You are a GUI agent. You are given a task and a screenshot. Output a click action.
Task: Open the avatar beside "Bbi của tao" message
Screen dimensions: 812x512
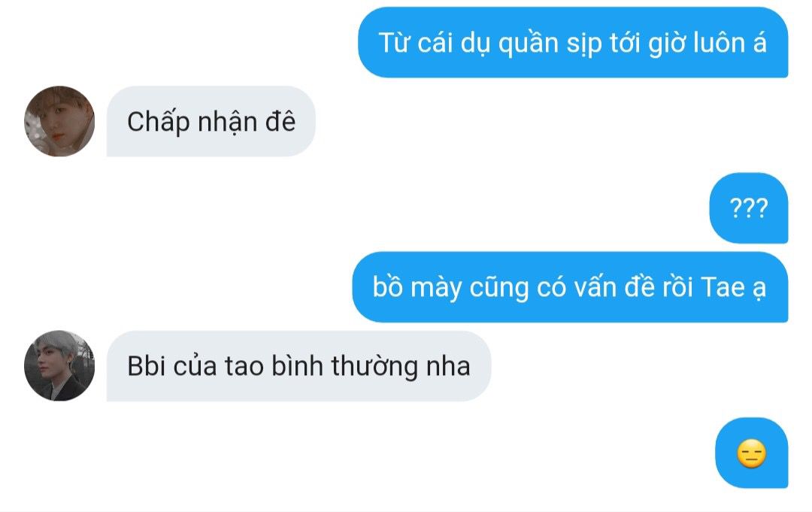[59, 365]
